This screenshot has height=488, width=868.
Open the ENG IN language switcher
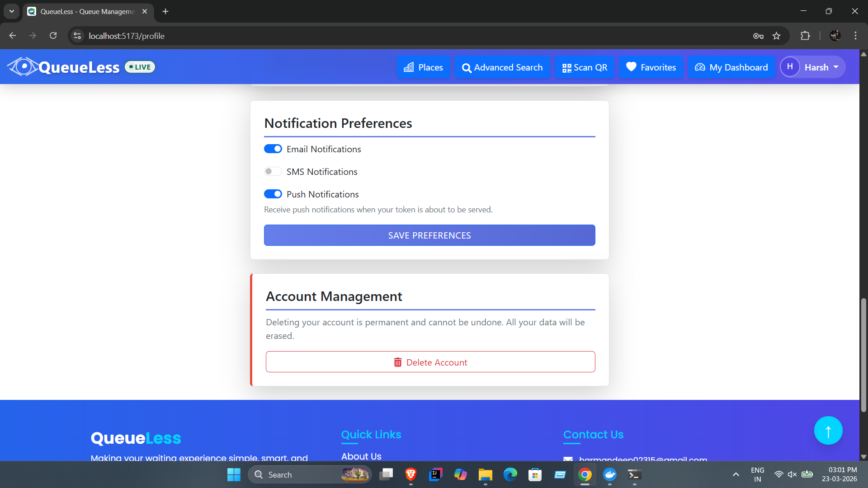pyautogui.click(x=757, y=474)
